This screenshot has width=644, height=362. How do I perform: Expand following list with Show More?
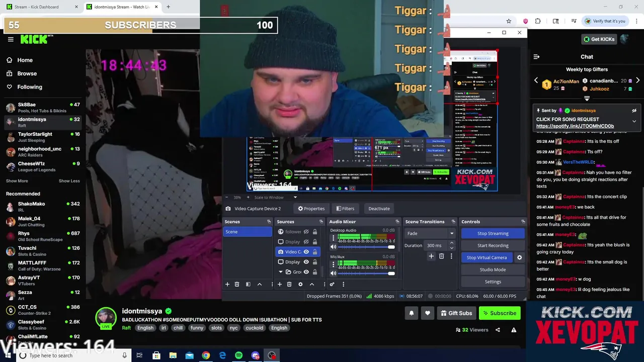[x=17, y=181]
